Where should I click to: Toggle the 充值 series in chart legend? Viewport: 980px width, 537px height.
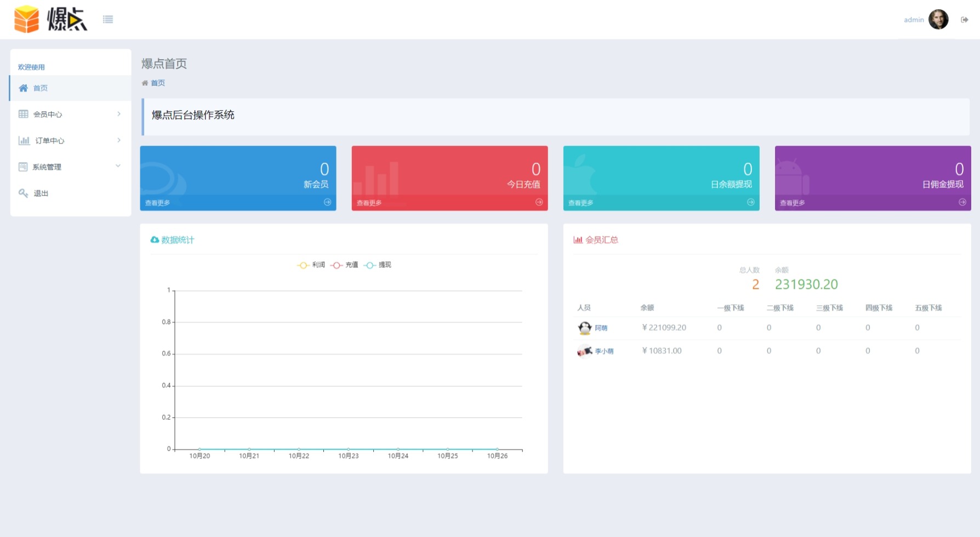344,265
